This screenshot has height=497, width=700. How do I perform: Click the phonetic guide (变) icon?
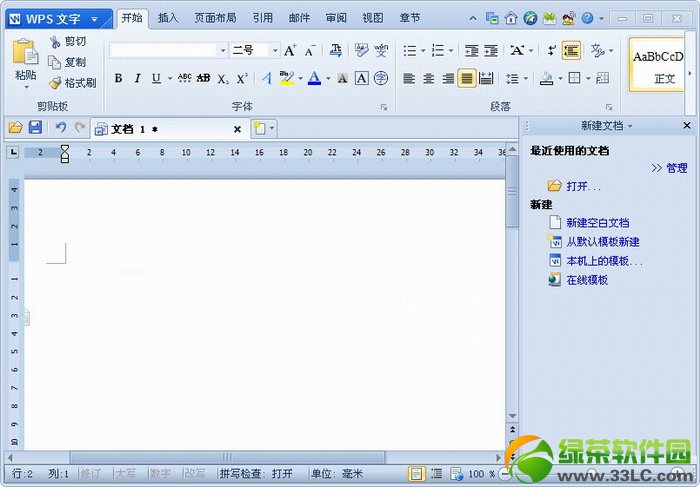click(x=381, y=50)
